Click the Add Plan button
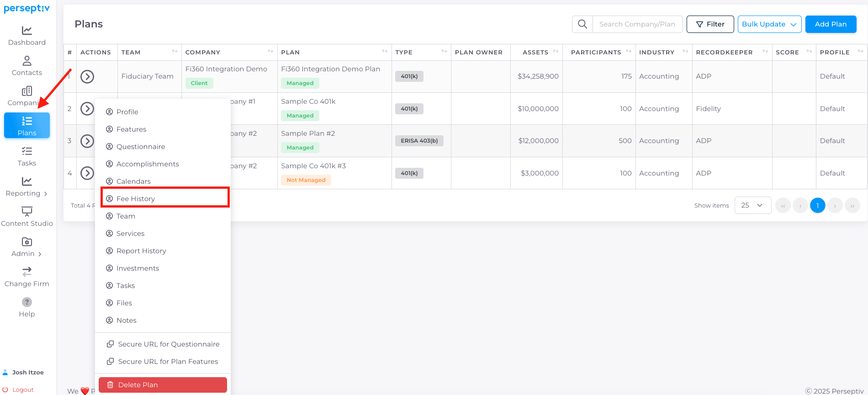The height and width of the screenshot is (395, 868). [831, 24]
